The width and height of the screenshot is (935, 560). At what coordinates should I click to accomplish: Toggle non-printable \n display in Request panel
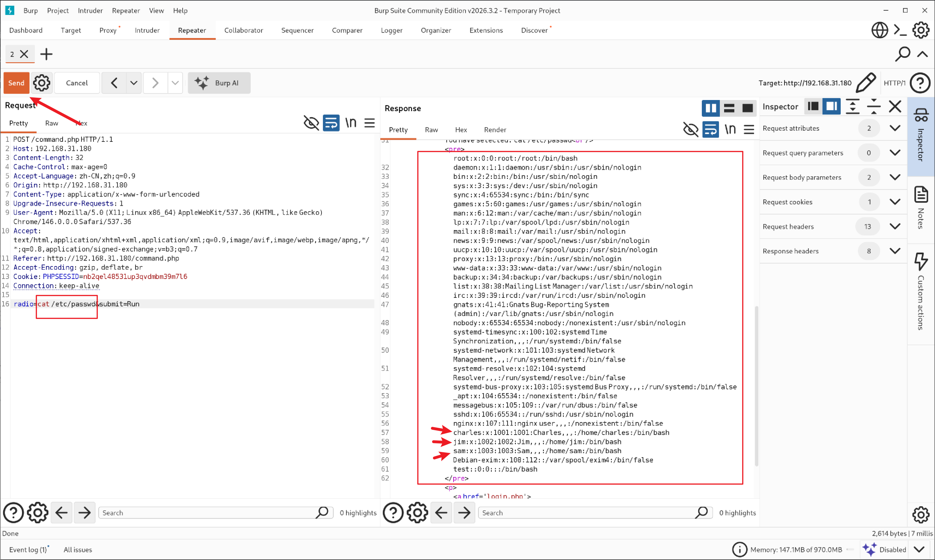coord(351,123)
